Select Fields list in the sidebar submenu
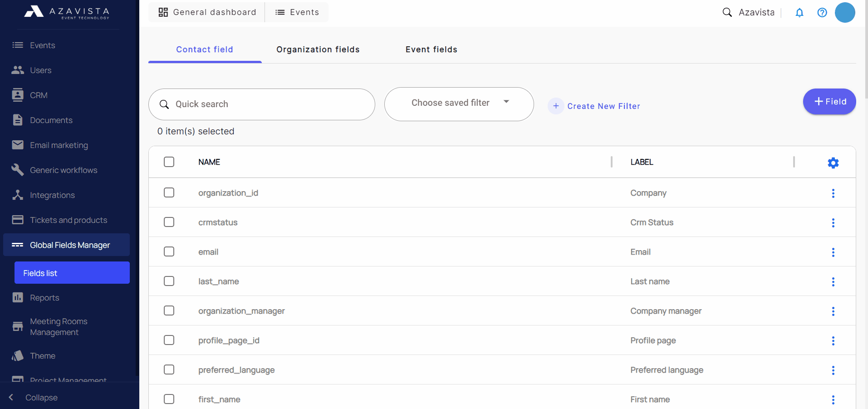Viewport: 868px width, 409px height. pos(72,273)
